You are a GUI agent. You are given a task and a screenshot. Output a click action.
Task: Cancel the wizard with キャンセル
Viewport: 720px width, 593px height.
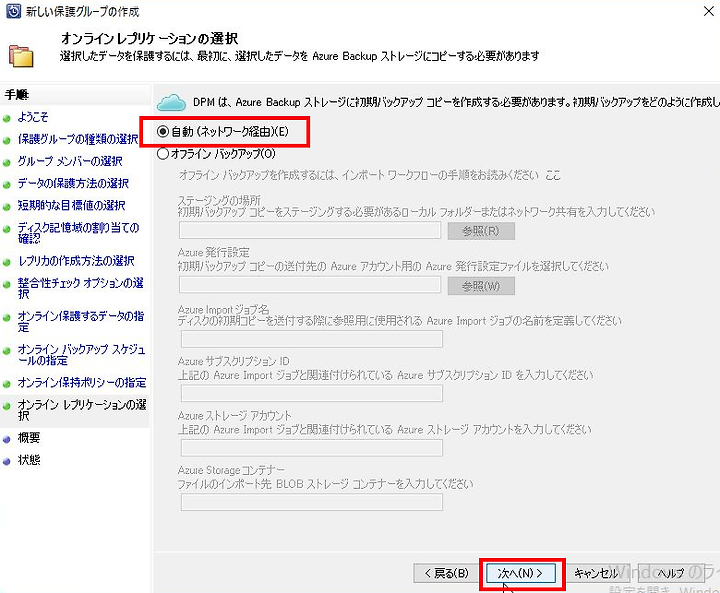(x=596, y=573)
